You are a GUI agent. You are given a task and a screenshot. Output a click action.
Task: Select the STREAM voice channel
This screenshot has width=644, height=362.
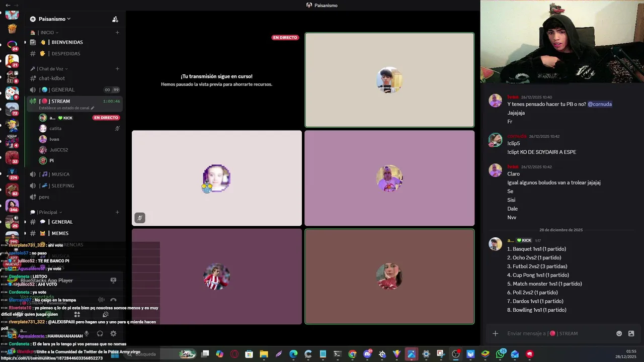tap(74, 101)
